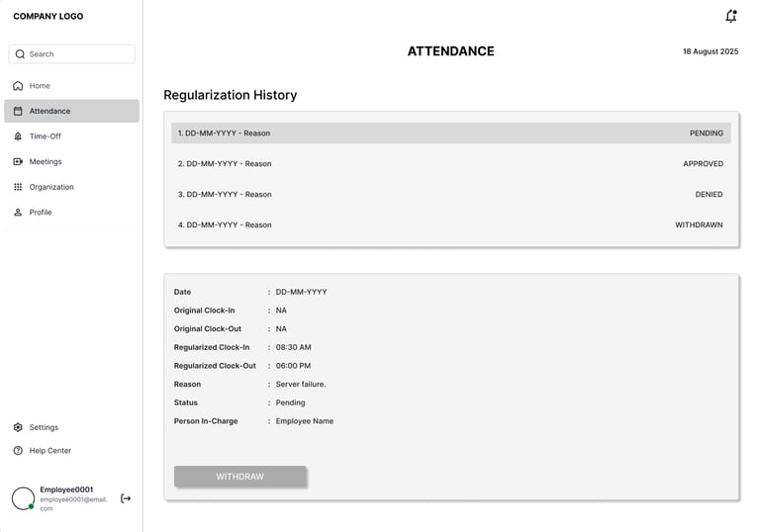Click the search magnifier icon
The image size is (760, 532).
(x=20, y=54)
